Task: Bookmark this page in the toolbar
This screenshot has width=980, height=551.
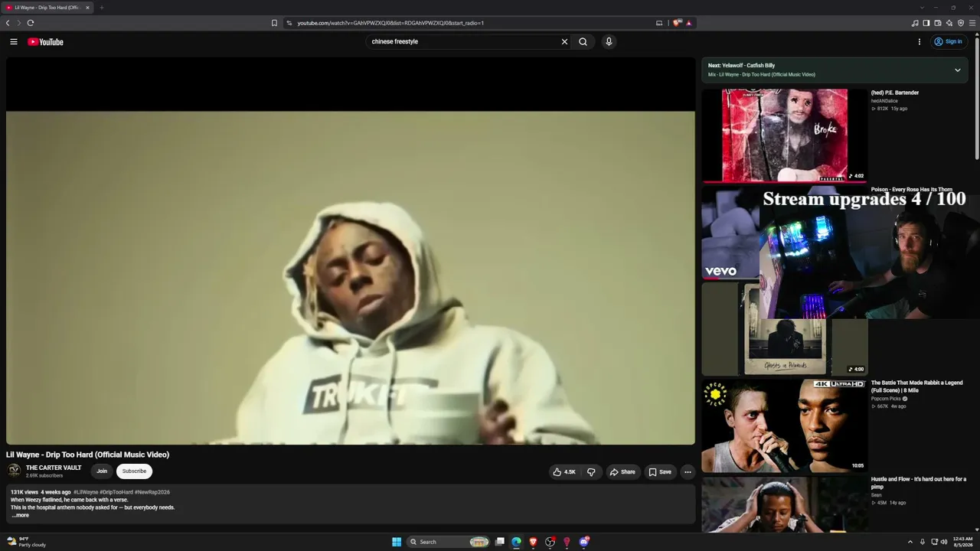Action: [x=274, y=23]
